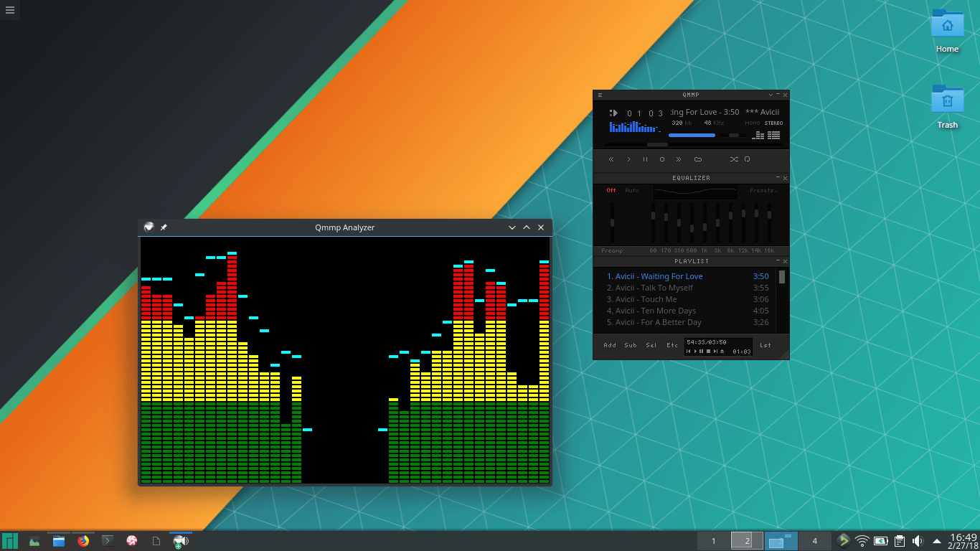Click playlist mini next-track button
This screenshot has height=551, width=980.
715,352
